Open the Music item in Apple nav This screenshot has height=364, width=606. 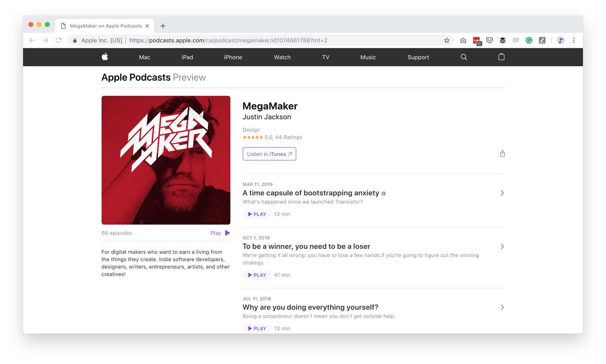click(x=368, y=57)
